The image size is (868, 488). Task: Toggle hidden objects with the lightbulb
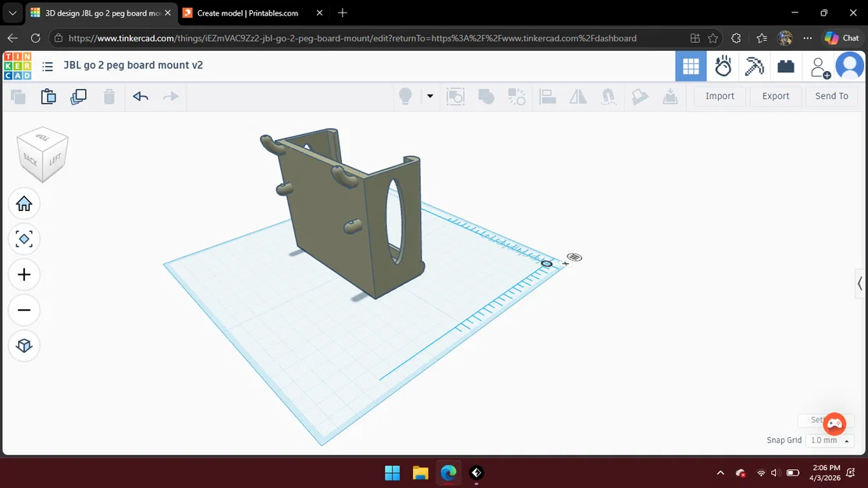tap(406, 95)
